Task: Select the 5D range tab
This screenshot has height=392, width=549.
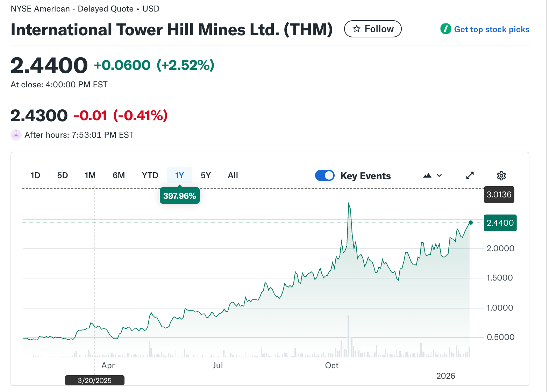Action: click(x=63, y=175)
